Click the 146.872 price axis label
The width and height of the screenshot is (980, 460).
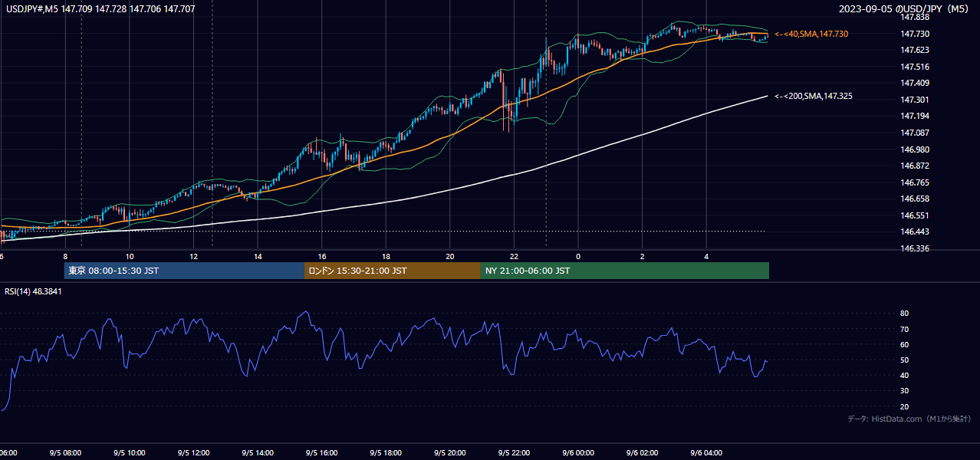[x=915, y=166]
